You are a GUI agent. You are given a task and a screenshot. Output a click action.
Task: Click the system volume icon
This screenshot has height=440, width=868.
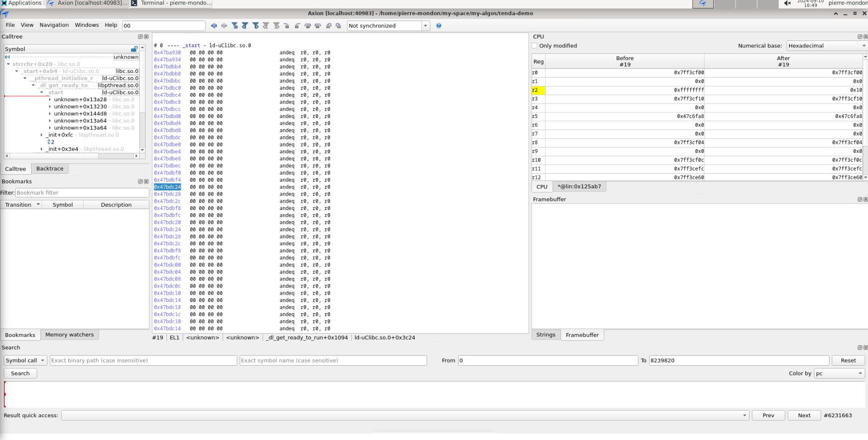tap(787, 3)
